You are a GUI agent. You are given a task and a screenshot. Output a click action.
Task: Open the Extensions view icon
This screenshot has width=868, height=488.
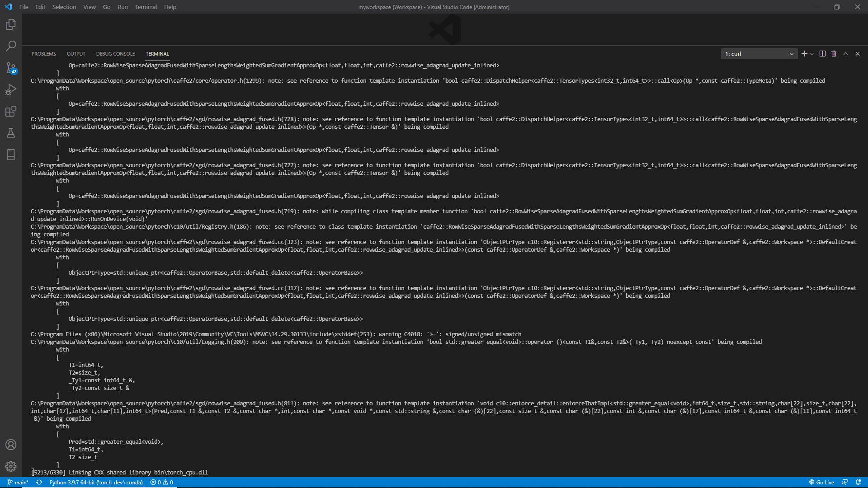pos(11,111)
